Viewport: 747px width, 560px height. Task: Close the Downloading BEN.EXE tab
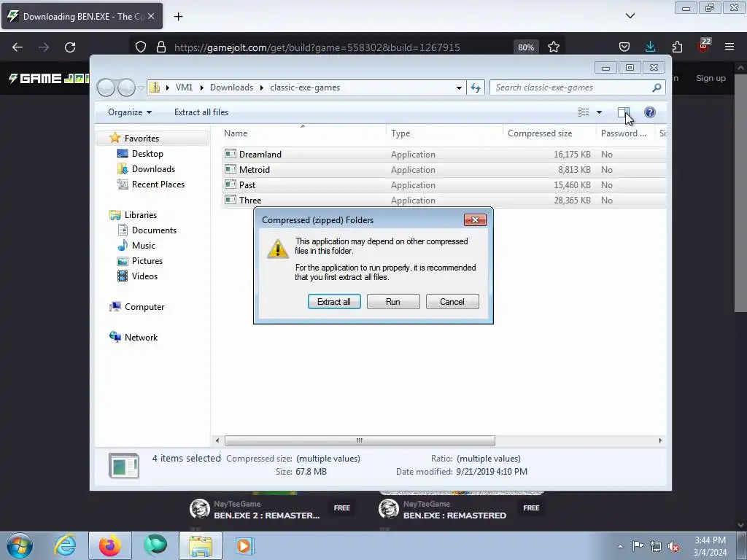151,16
